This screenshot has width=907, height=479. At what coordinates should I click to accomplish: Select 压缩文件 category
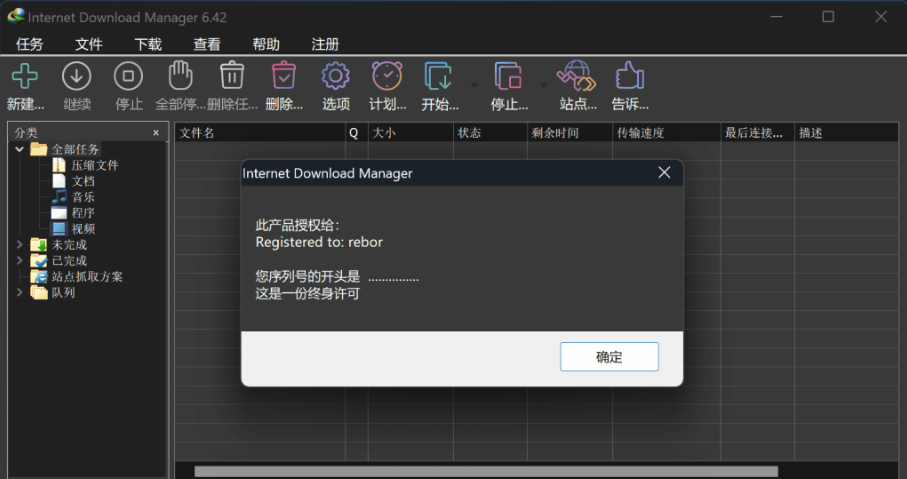tap(95, 165)
